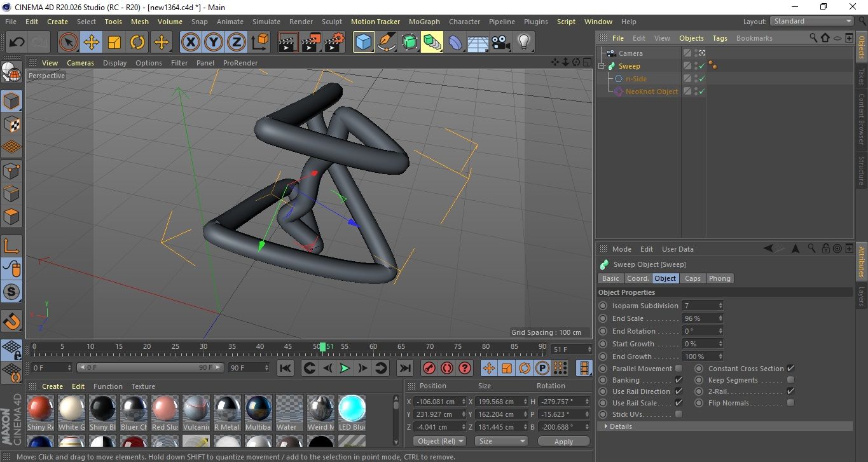Enable the Stick UVs checkbox

[679, 414]
